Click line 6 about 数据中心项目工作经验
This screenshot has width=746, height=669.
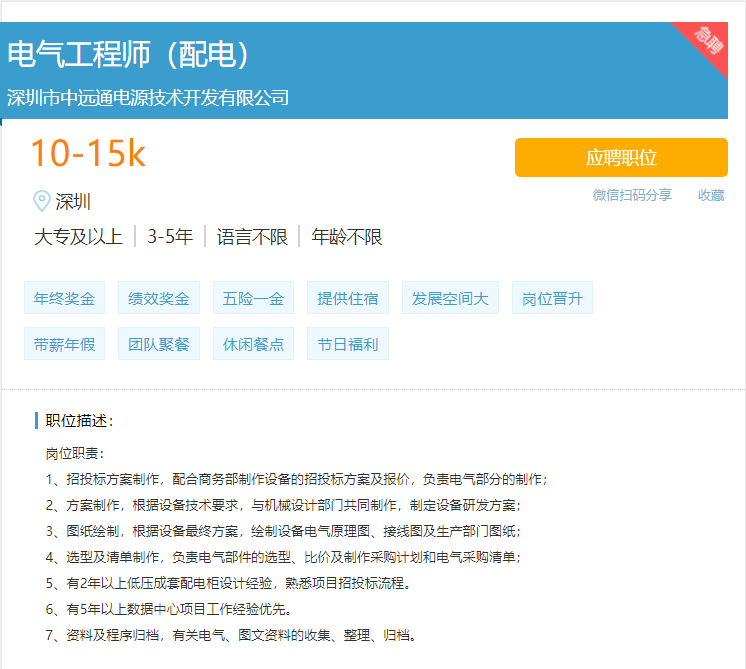[x=169, y=609]
